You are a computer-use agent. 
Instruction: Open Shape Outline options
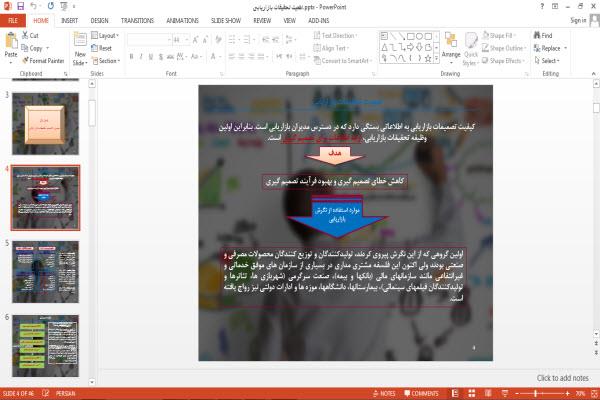pyautogui.click(x=504, y=48)
